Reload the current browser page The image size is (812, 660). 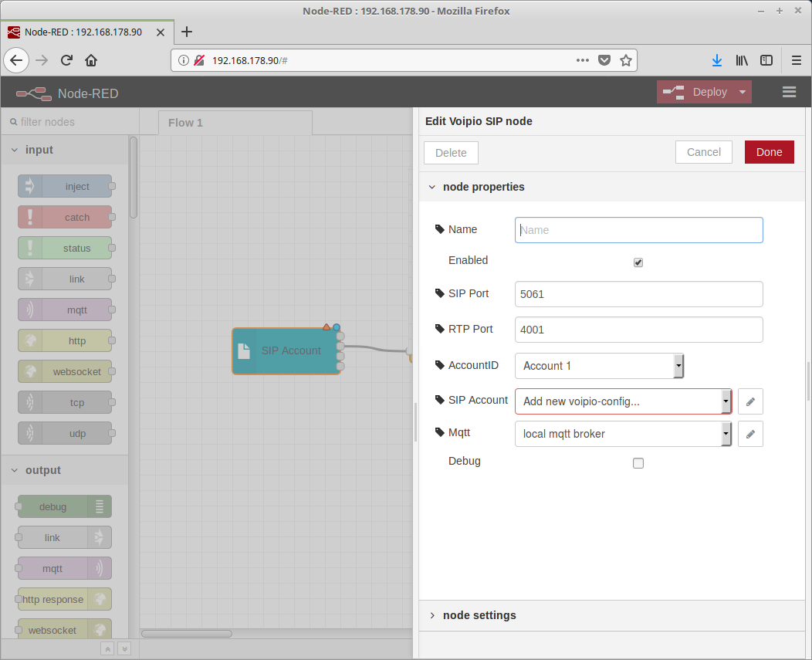click(66, 60)
